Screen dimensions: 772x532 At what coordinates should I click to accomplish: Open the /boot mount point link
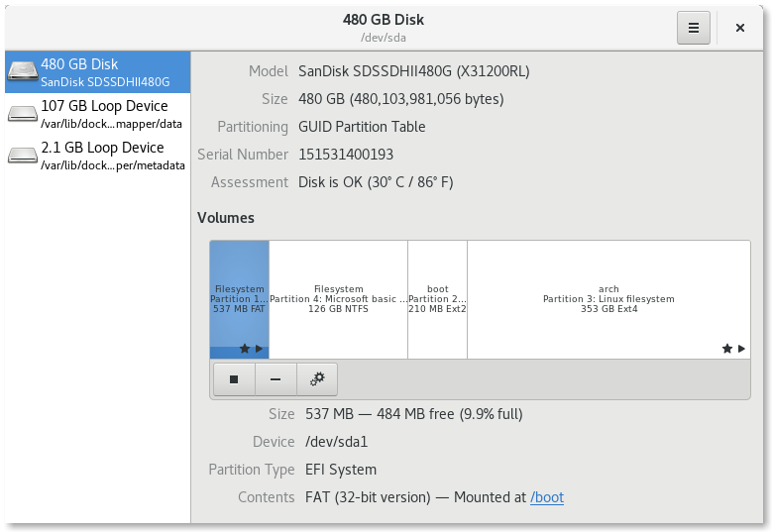[546, 497]
